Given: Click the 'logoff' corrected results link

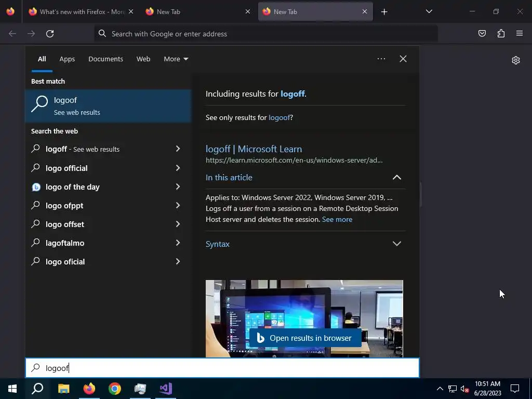Looking at the screenshot, I should tap(292, 94).
